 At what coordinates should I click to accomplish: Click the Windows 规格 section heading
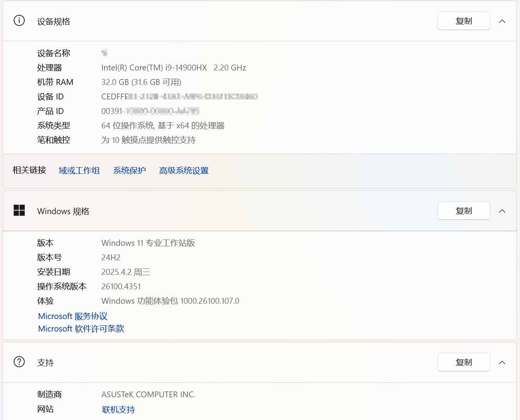click(x=63, y=211)
